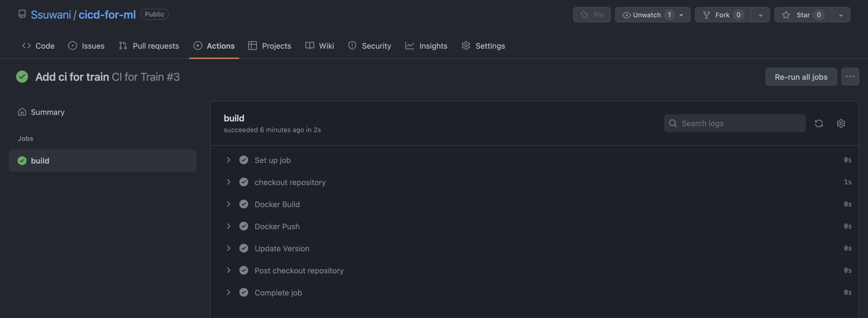The width and height of the screenshot is (868, 318).
Task: Open the cicd-for-ml repository link
Action: point(107,15)
